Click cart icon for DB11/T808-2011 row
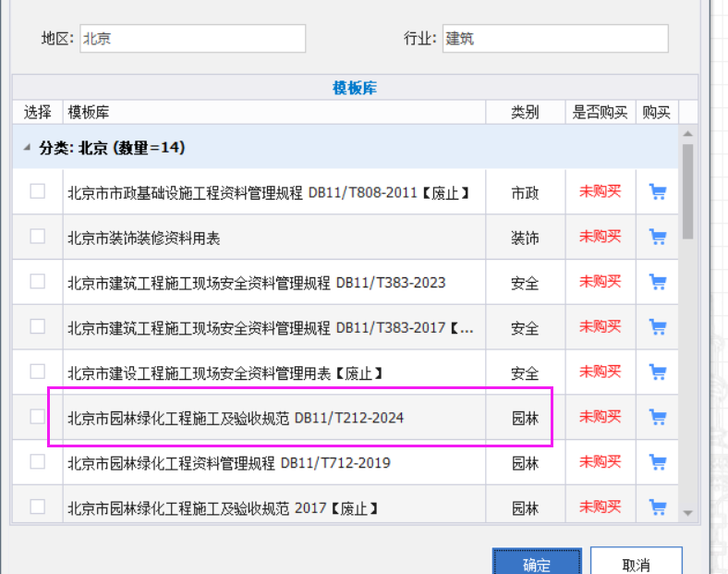This screenshot has width=728, height=574. 658,192
